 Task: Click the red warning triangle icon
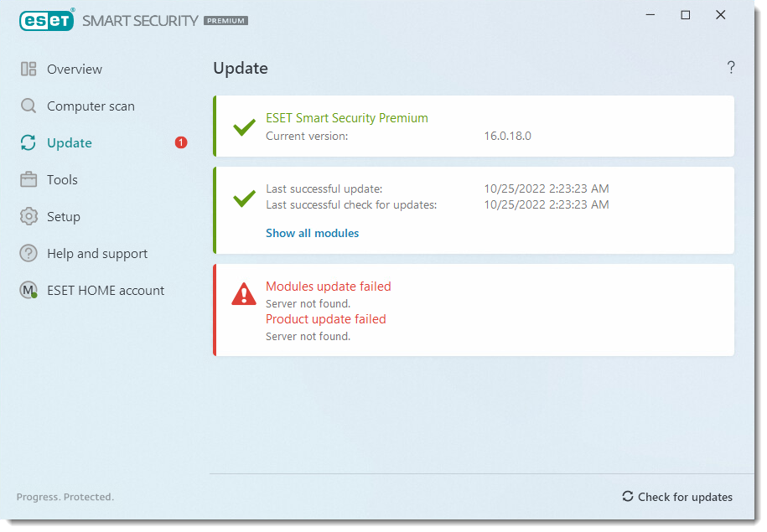243,294
